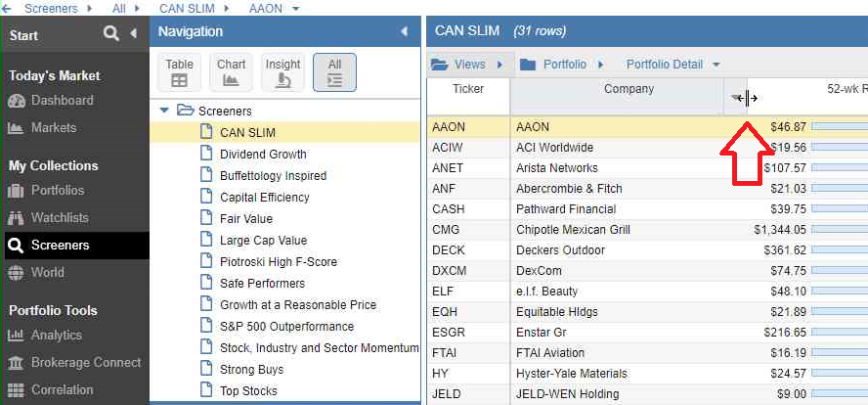Click CAN SLIM in the breadcrumb
Viewport: 868px width, 405px height.
187,8
